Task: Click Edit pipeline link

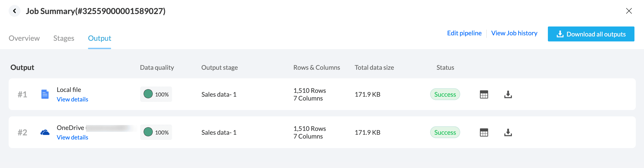Action: 464,33
